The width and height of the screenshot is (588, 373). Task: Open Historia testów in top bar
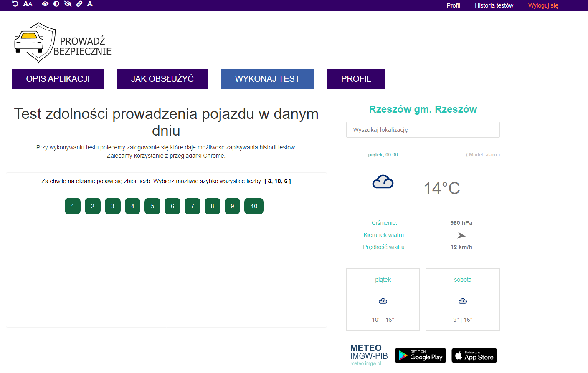coord(494,5)
